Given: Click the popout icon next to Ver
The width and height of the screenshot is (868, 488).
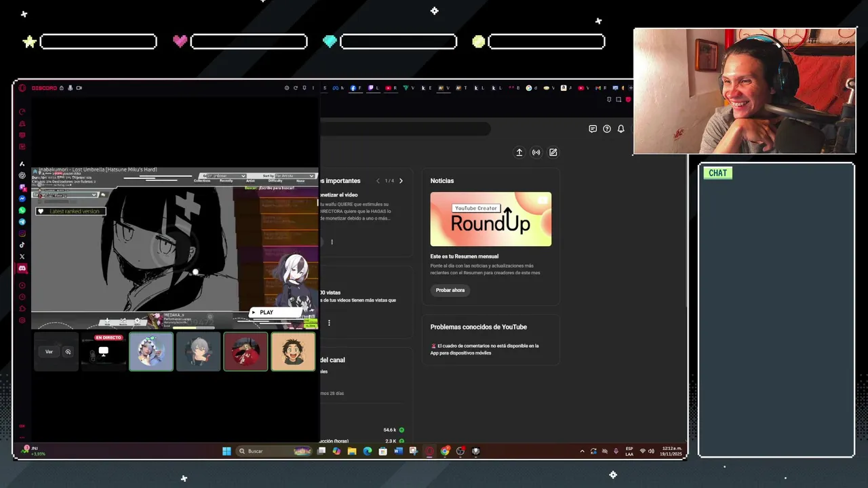Looking at the screenshot, I should click(x=68, y=352).
